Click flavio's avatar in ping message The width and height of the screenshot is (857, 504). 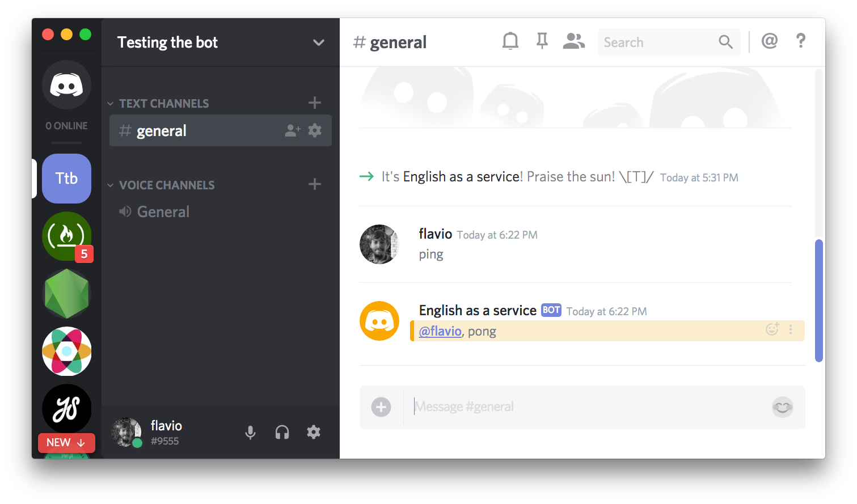pyautogui.click(x=379, y=244)
